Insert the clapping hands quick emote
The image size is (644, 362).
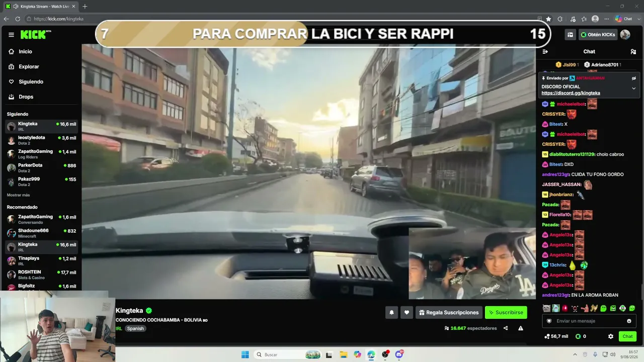click(x=594, y=308)
